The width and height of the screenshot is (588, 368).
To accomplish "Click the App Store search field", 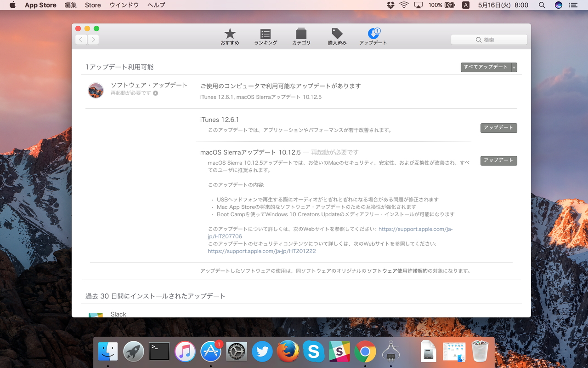I will [489, 40].
